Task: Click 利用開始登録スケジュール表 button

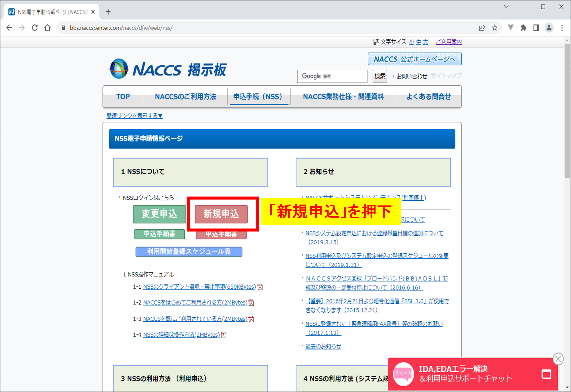Action: pos(189,251)
